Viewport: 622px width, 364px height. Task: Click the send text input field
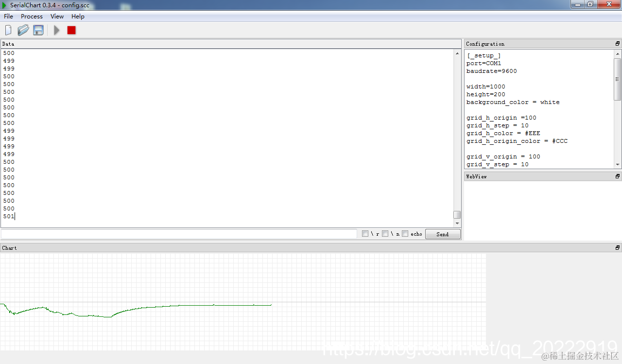tap(179, 234)
